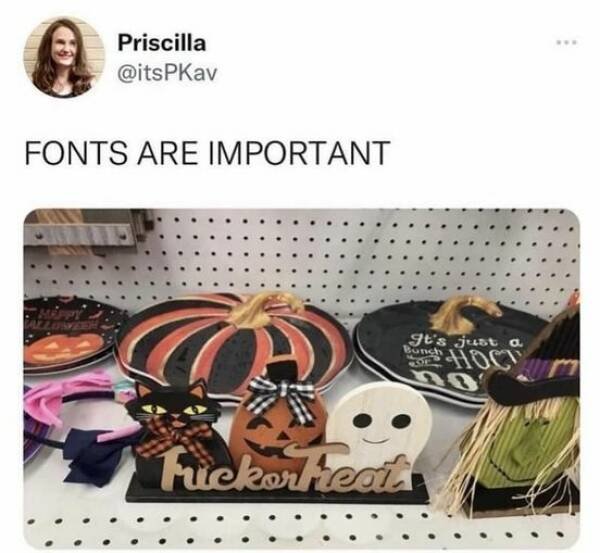Screen dimensions: 600x553
Task: Click the "It's just a" text on black plate
Action: click(465, 342)
